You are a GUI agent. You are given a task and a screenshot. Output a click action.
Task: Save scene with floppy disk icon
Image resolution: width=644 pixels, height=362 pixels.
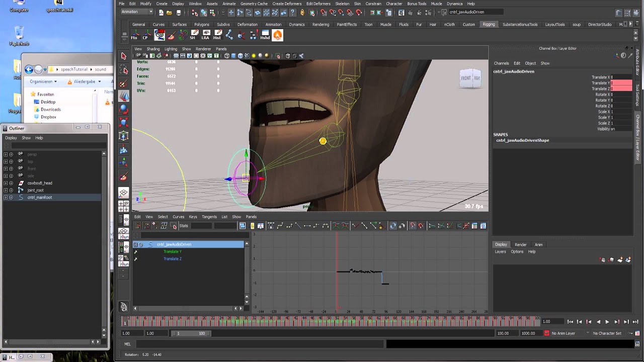tap(179, 13)
